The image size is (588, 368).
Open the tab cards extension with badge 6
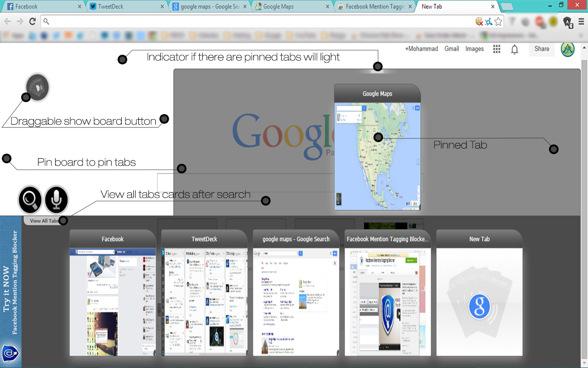click(567, 22)
